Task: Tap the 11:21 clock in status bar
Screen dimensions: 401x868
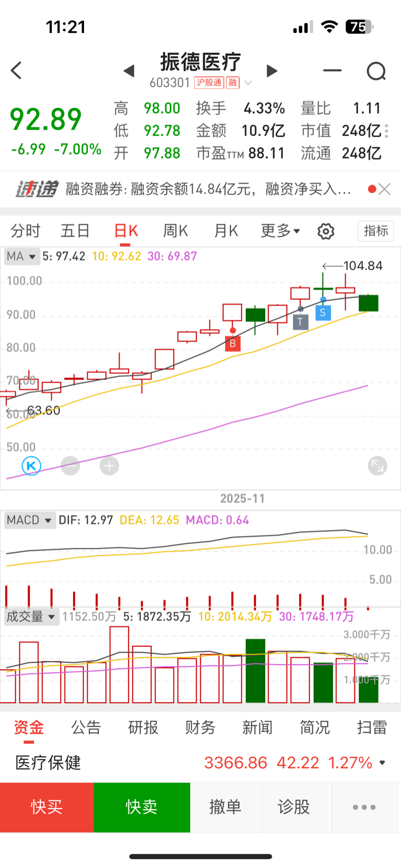Action: pos(66,27)
